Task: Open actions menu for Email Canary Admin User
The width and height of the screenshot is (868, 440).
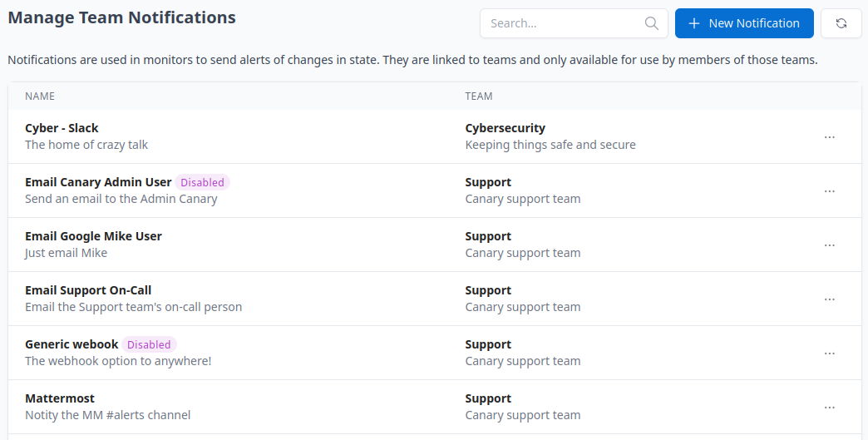Action: pyautogui.click(x=829, y=191)
